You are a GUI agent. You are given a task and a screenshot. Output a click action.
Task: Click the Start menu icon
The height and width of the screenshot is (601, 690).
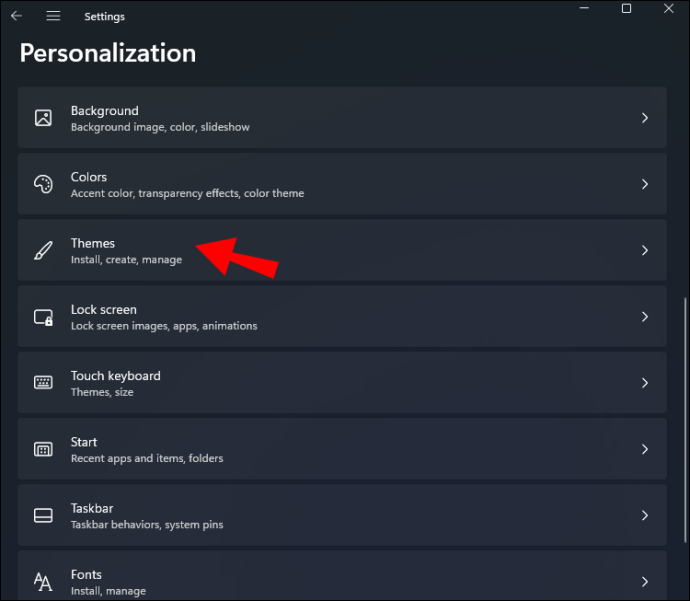pos(43,449)
